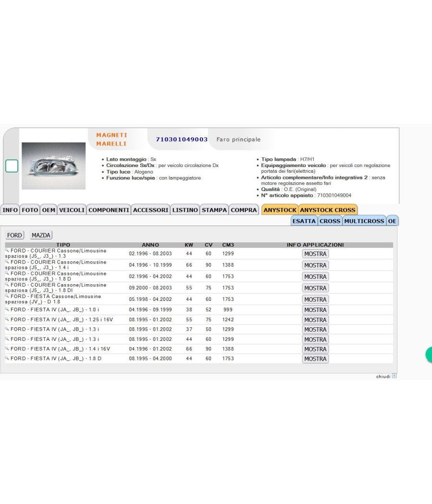
Task: Tick the checkbox beside the headlight photo
Action: coord(12,166)
